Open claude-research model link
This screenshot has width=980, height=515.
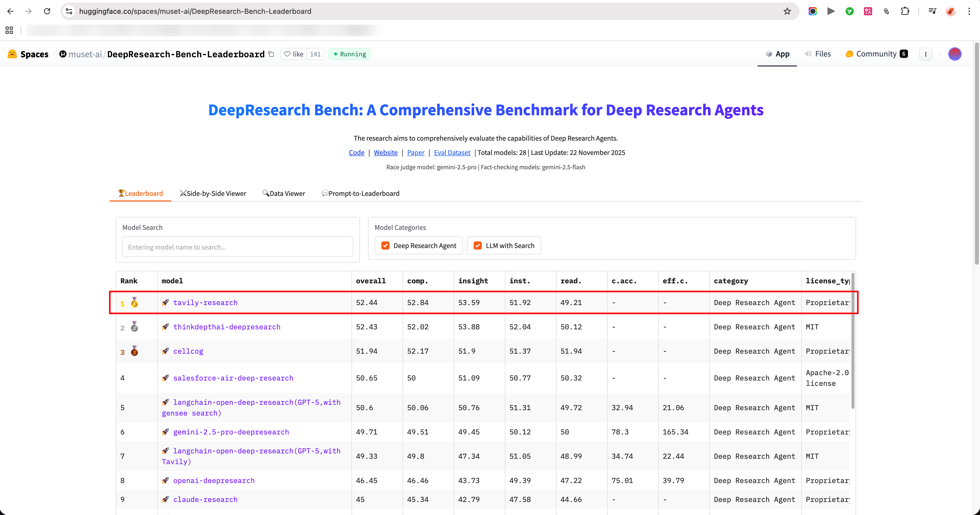(205, 500)
